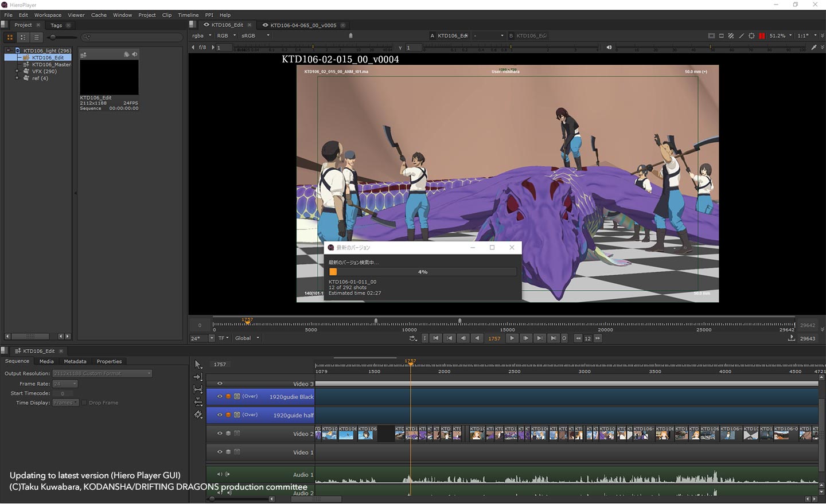Collapse the KTD106_light project tree
Viewport: 826px width, 504px height.
point(9,50)
